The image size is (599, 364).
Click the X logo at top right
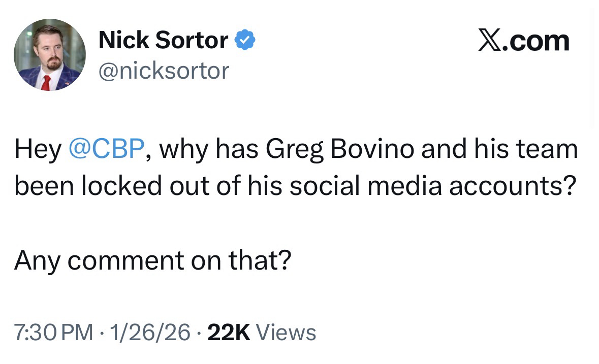click(x=489, y=41)
